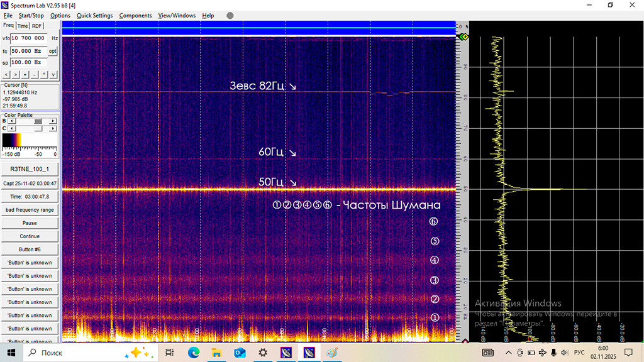This screenshot has width=644, height=362.
Task: Open the View/Windows menu
Action: tap(177, 16)
